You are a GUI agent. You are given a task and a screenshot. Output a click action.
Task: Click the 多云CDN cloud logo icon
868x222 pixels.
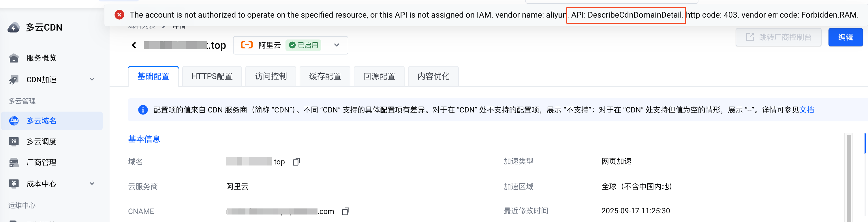click(x=14, y=28)
